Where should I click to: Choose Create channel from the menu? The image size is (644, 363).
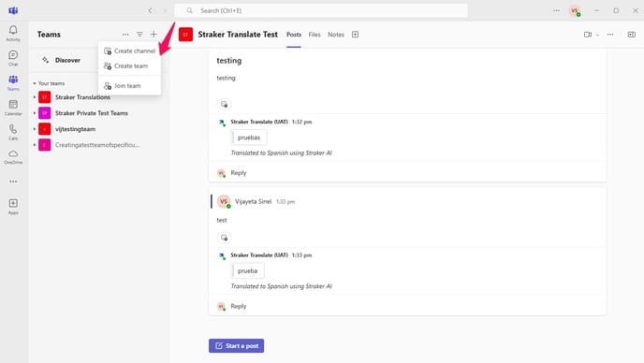[130, 51]
